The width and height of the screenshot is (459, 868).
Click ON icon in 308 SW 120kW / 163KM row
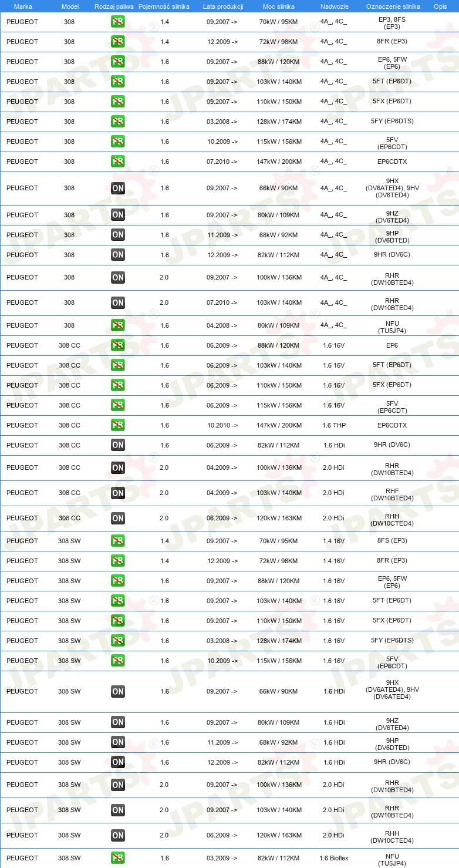point(117,835)
